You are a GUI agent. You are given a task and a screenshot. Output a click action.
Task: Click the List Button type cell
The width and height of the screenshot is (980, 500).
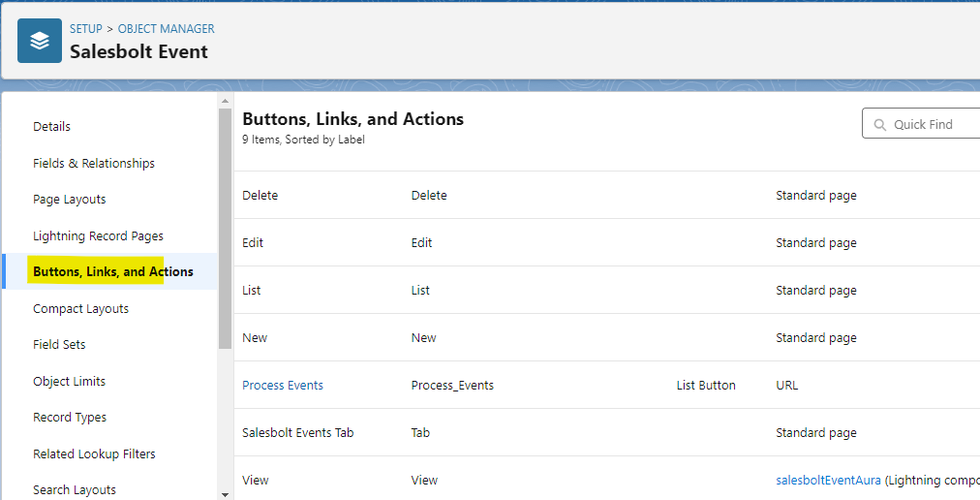click(706, 386)
